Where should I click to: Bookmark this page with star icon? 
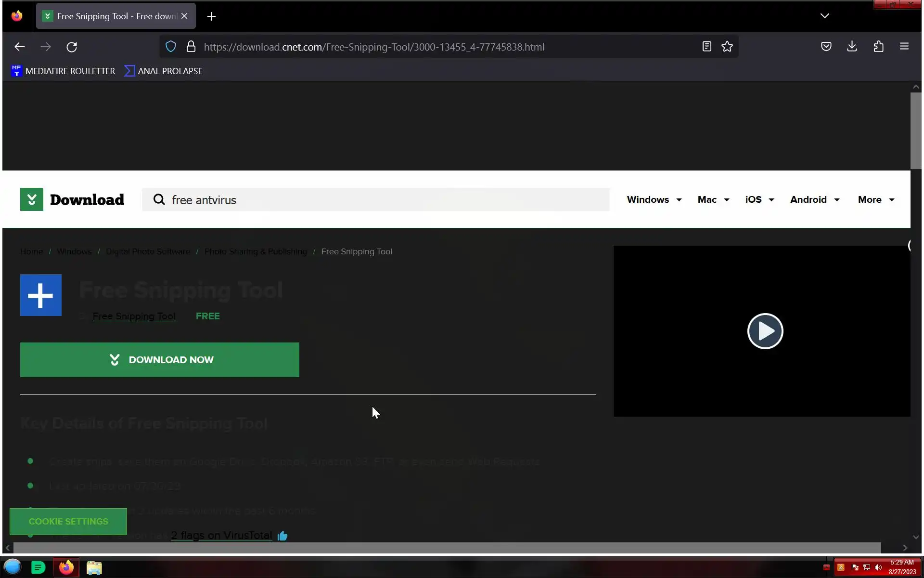(x=727, y=47)
